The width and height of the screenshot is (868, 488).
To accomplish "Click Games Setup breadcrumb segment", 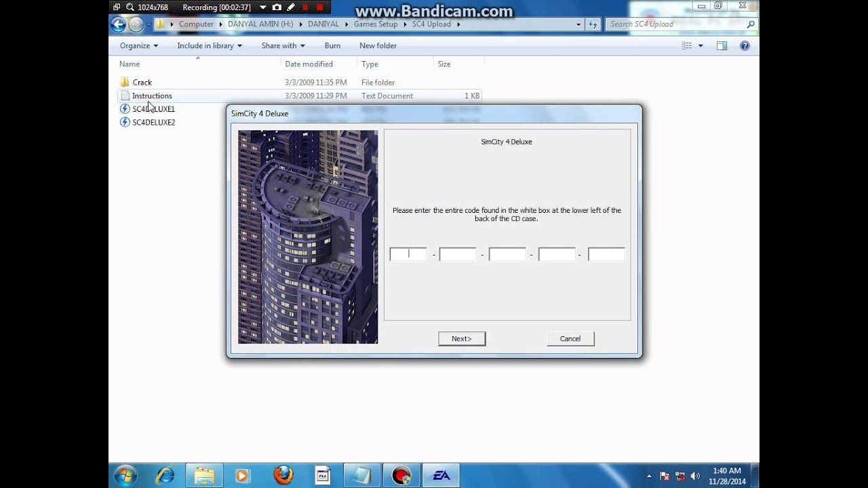I will [x=376, y=24].
